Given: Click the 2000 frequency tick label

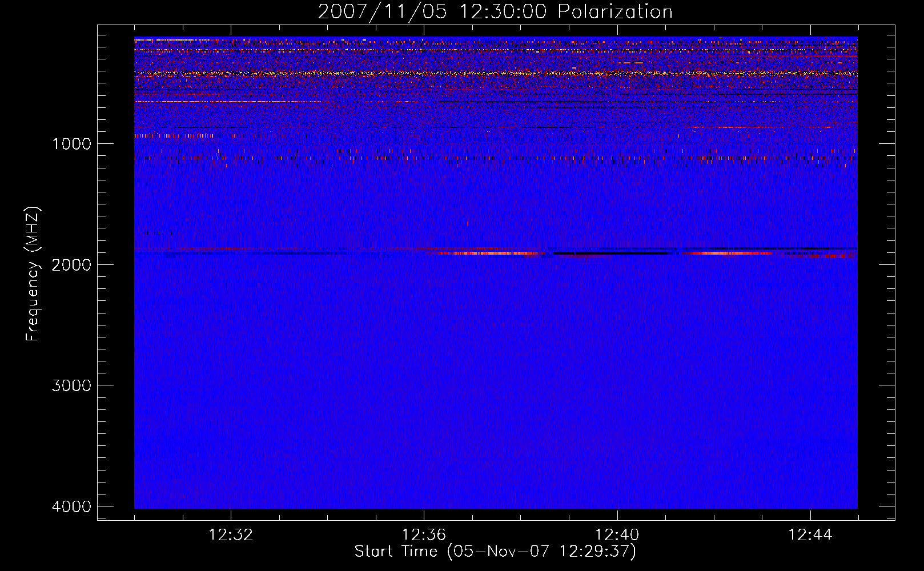Looking at the screenshot, I should (71, 264).
